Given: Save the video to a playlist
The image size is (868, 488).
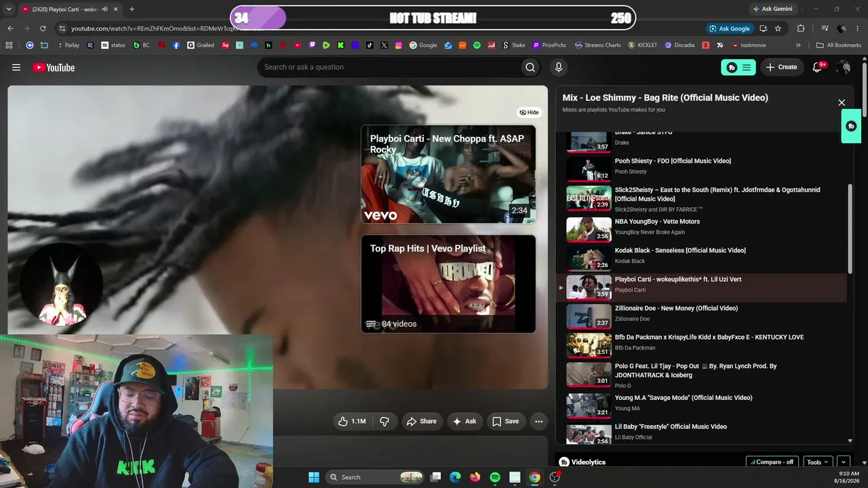Looking at the screenshot, I should click(x=506, y=421).
